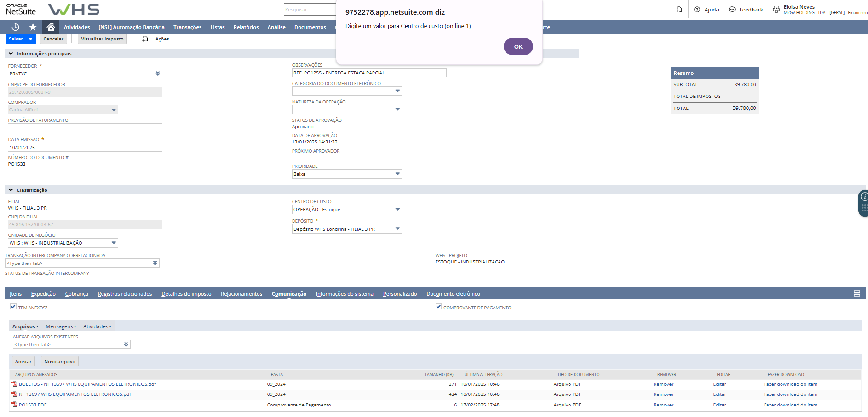Go to the Home icon
This screenshot has width=868, height=417.
point(51,27)
